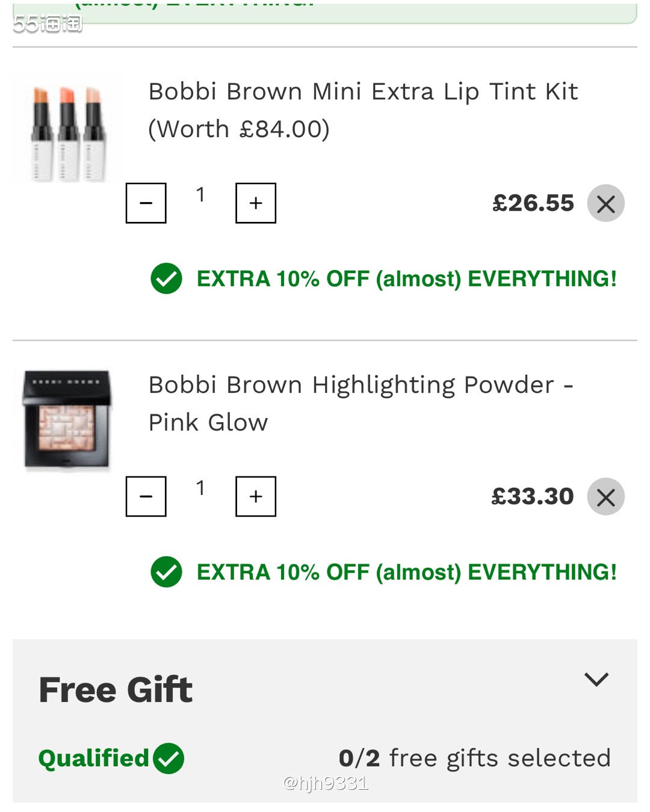Click the 0/2 free gifts selected text

pyautogui.click(x=474, y=758)
